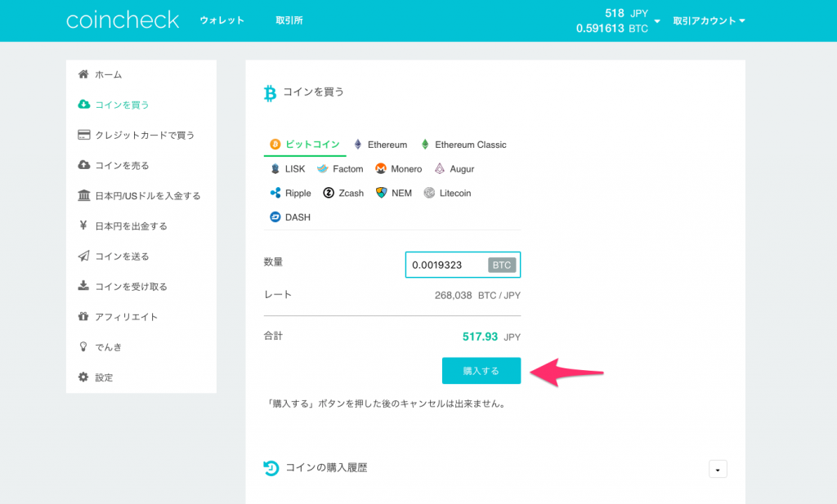
Task: Click the gear icon for 設定
Action: tap(83, 377)
